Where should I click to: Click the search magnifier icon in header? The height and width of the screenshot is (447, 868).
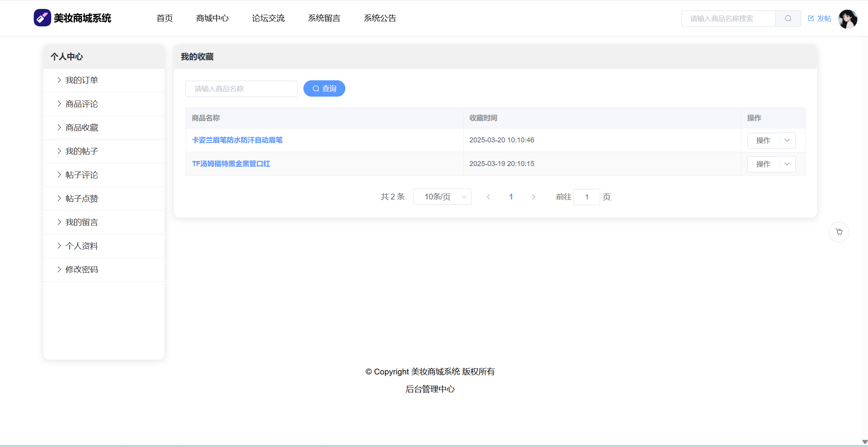788,19
